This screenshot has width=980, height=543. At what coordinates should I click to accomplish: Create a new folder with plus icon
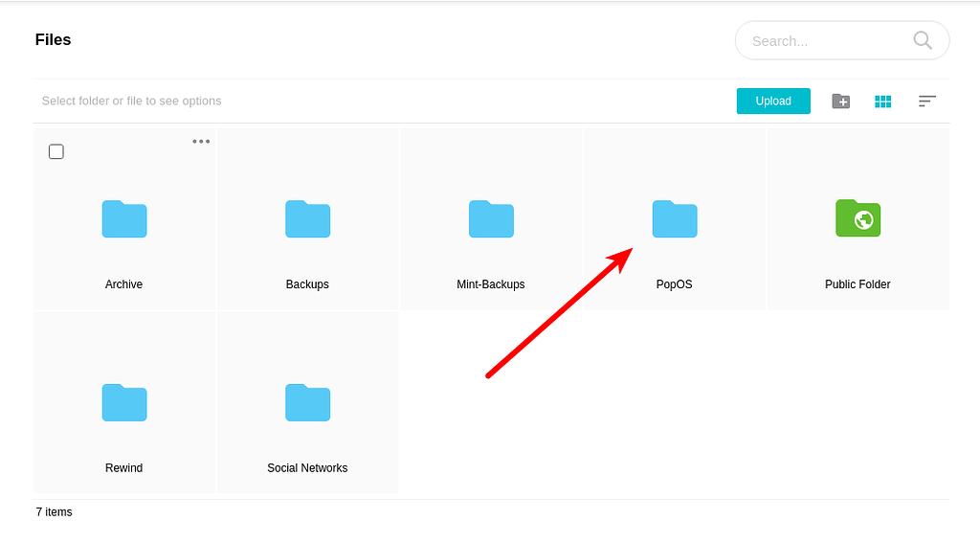point(840,101)
